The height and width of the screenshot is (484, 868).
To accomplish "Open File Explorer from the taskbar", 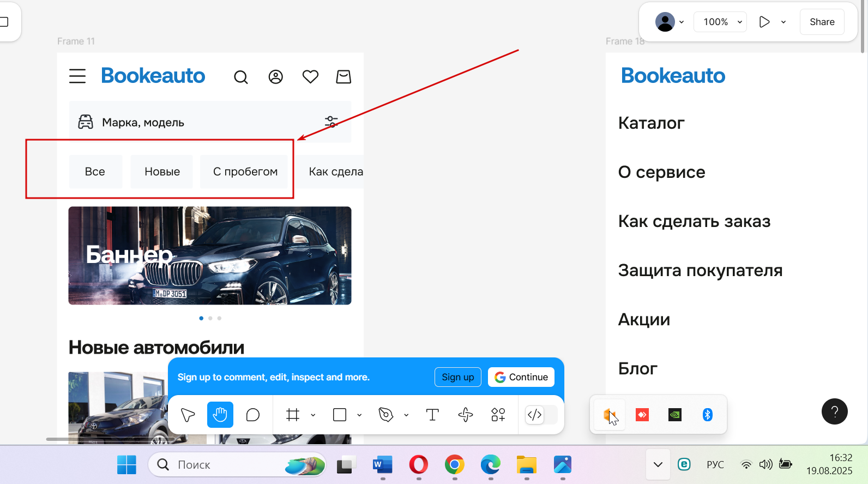I will pyautogui.click(x=527, y=465).
